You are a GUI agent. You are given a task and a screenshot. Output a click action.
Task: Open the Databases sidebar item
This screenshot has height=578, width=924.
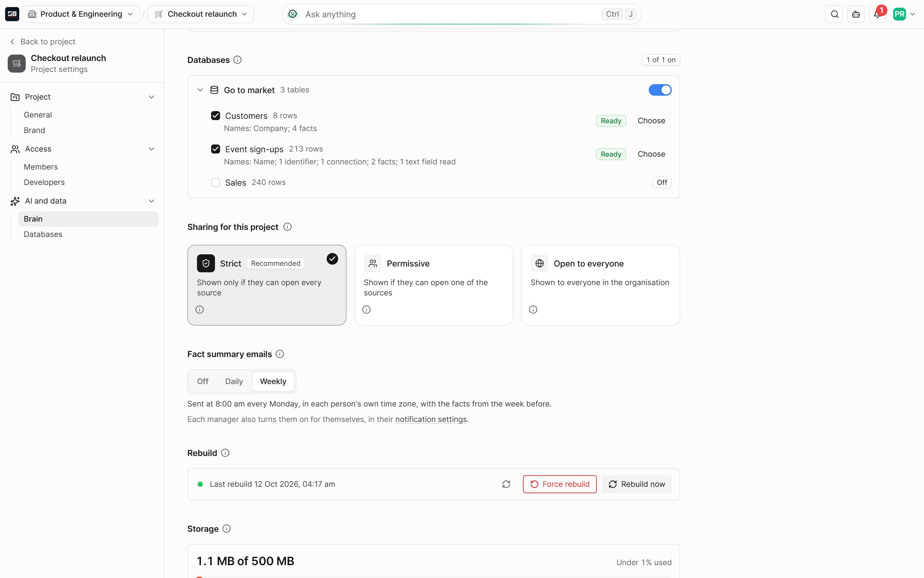coord(89,234)
